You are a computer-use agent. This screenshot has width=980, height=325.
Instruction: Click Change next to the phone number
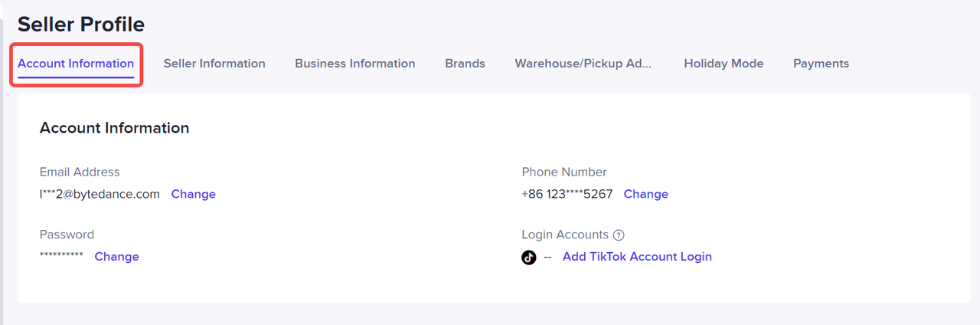(x=645, y=194)
